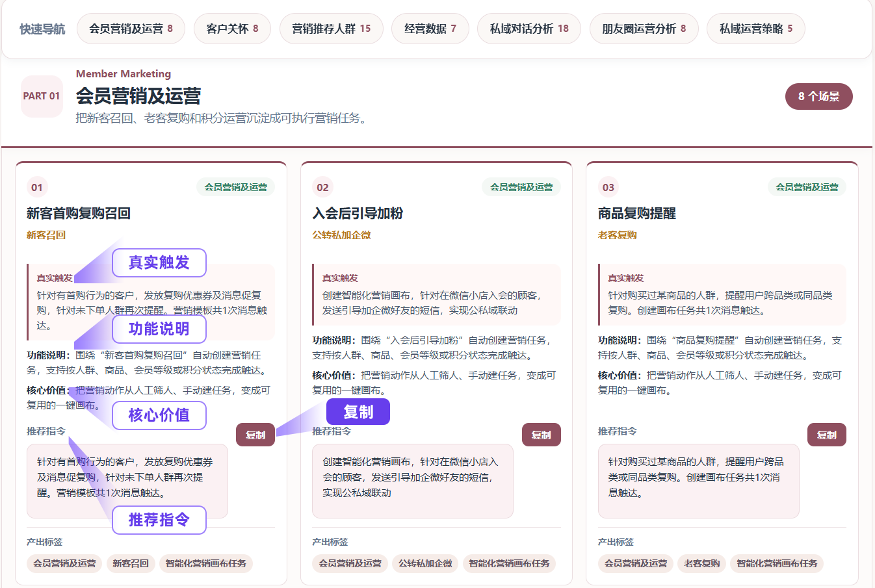Click 真实触发 heading in 商品复购提醒 card
Viewport: 875px width, 588px height.
tap(626, 278)
